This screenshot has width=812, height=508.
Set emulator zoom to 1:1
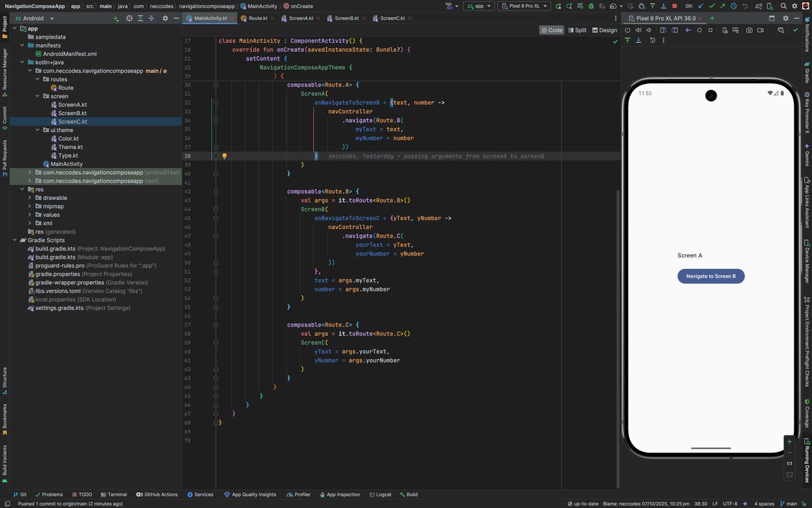789,463
